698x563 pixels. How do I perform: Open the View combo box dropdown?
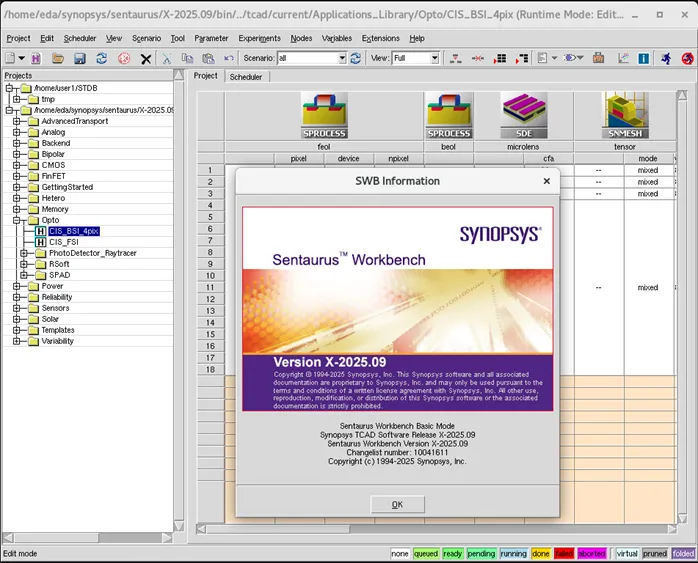coord(434,58)
